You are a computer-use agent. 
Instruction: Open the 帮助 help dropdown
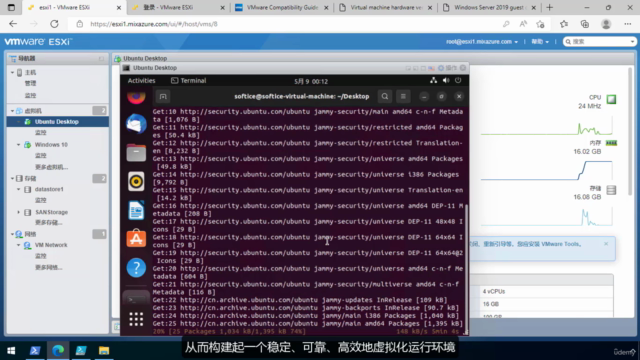coord(540,42)
